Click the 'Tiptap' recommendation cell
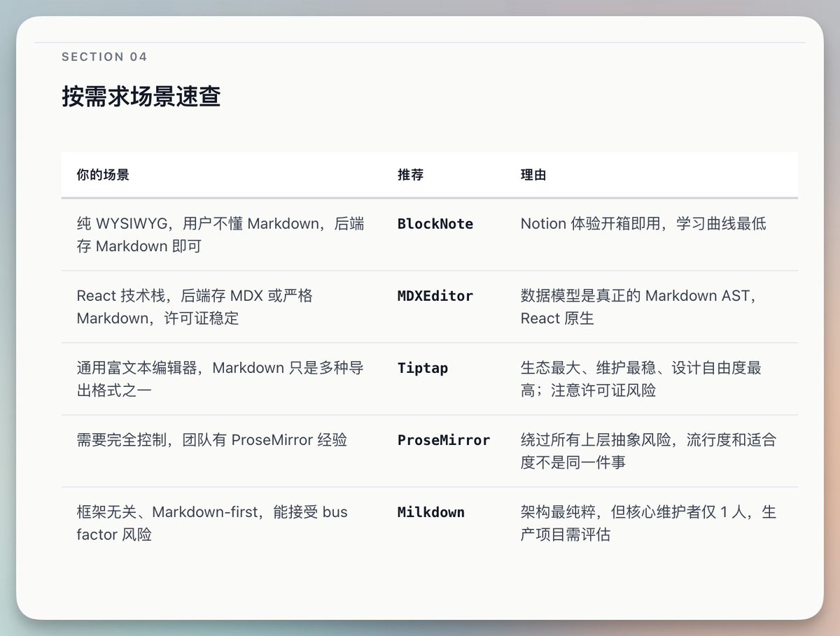The height and width of the screenshot is (636, 840). point(423,368)
